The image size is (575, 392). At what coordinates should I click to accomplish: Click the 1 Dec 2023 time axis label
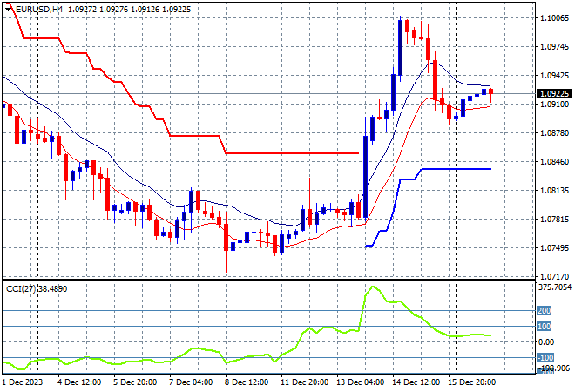(x=23, y=382)
